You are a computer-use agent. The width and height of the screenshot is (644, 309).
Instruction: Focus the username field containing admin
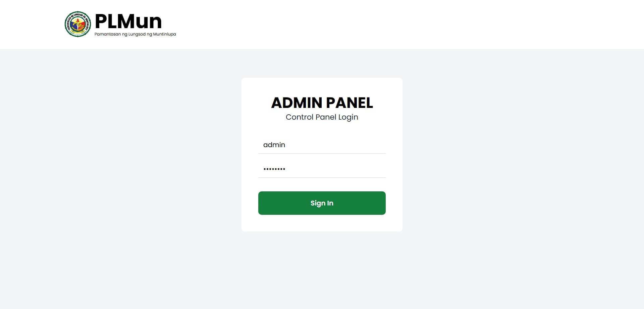[322, 145]
